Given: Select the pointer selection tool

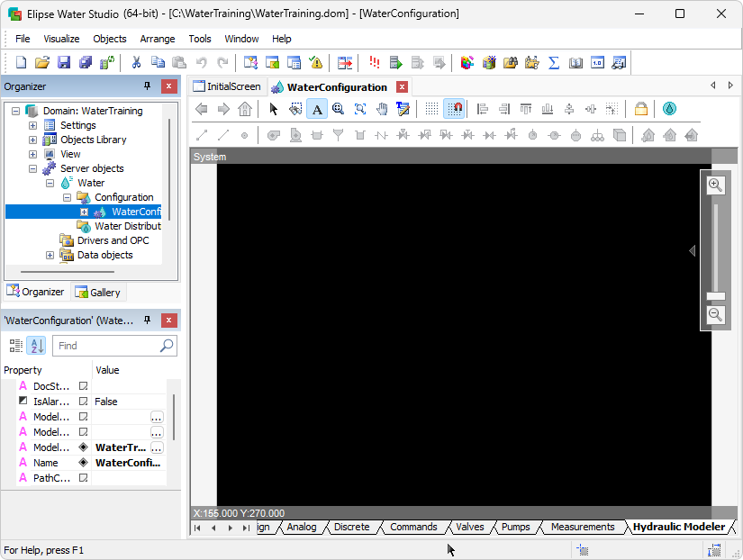Looking at the screenshot, I should 274,109.
